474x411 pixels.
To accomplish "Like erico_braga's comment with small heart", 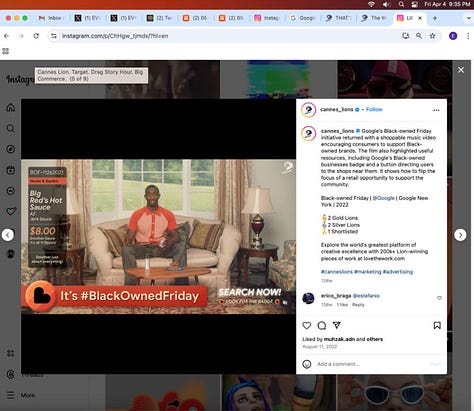I will click(x=439, y=298).
